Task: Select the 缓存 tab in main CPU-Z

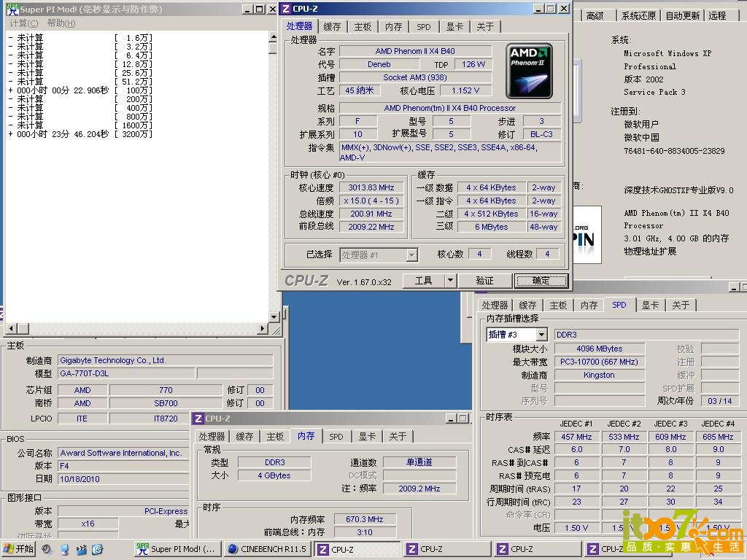Action: (x=332, y=27)
